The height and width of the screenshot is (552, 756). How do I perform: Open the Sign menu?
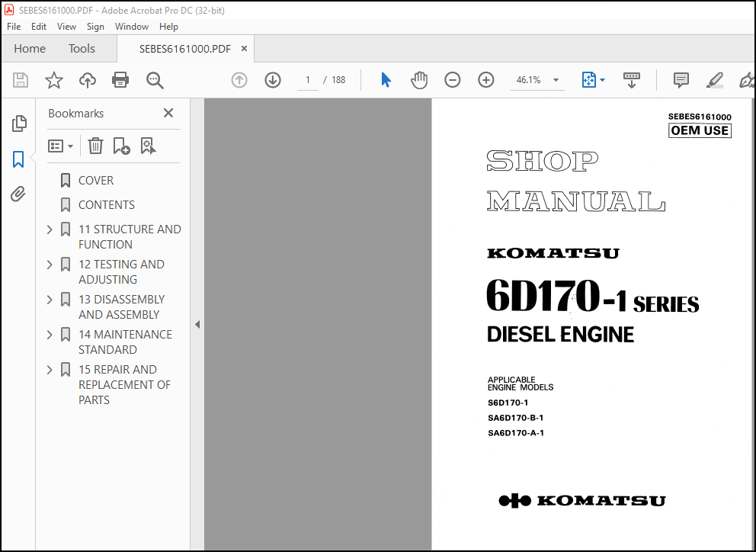[x=95, y=27]
